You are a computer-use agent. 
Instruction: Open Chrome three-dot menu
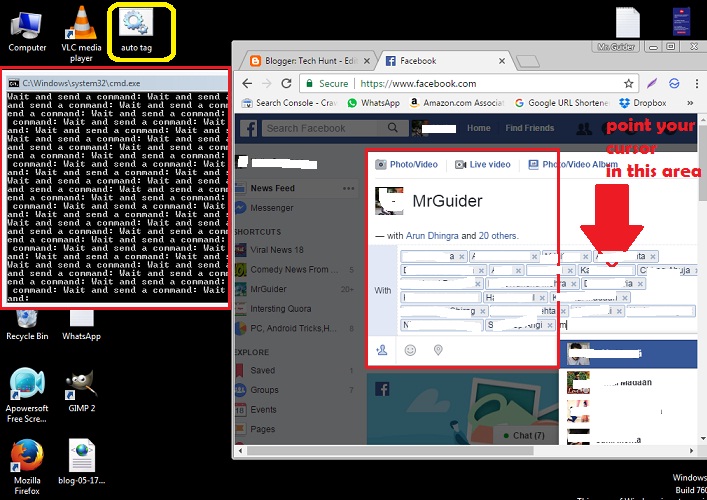point(696,83)
